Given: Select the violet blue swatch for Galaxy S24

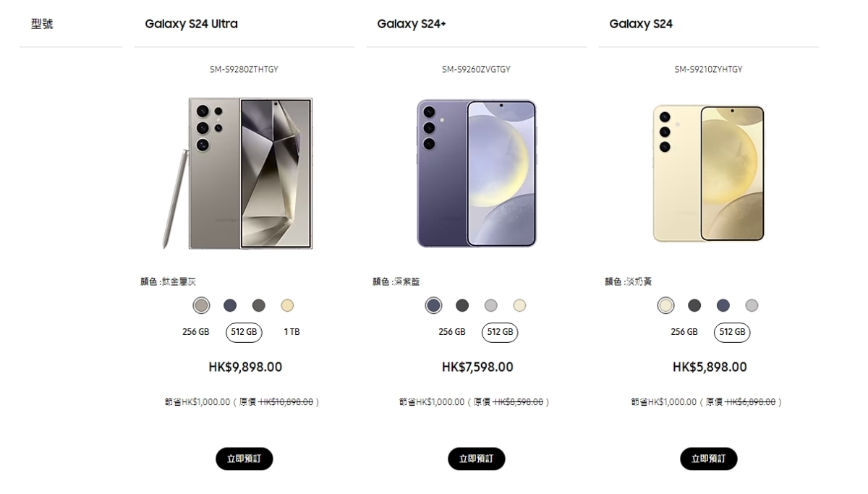Looking at the screenshot, I should (723, 305).
